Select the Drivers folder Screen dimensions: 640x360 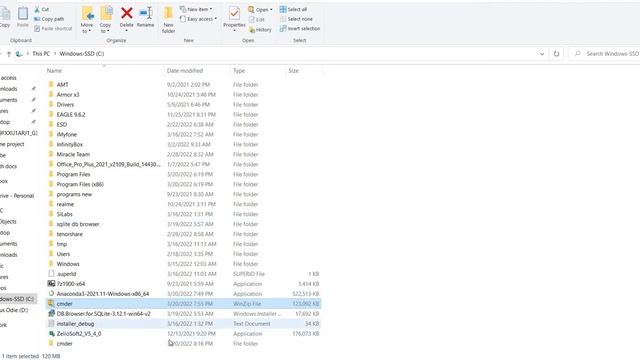(65, 104)
